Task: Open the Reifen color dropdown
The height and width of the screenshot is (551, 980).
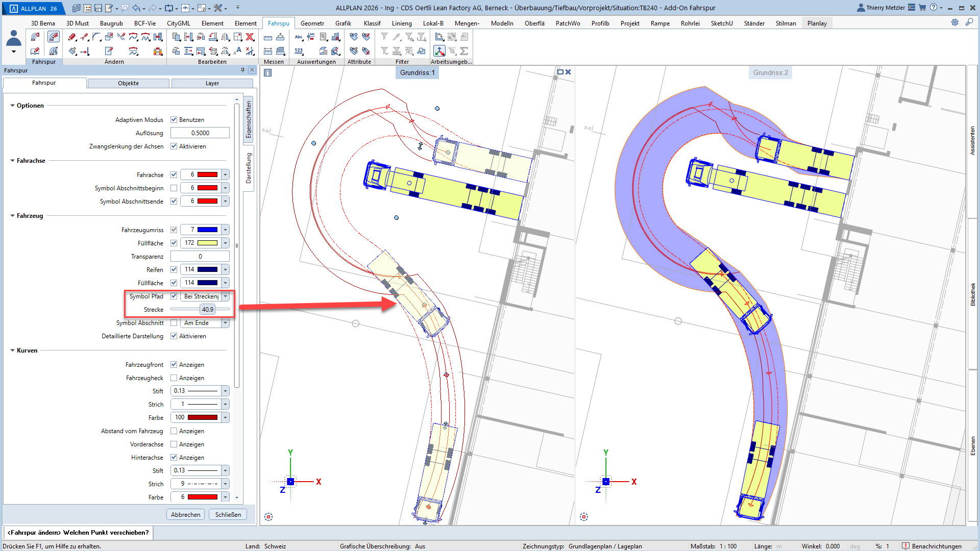Action: 225,269
